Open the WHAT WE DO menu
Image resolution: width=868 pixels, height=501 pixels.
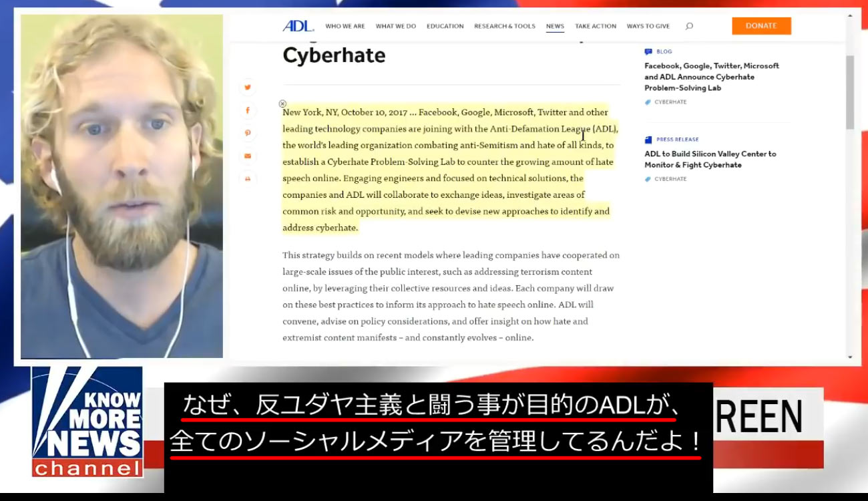click(396, 26)
